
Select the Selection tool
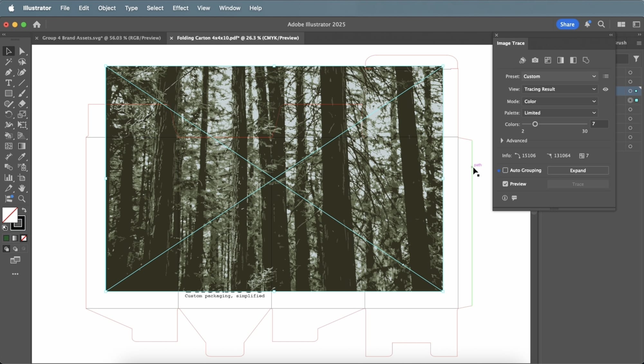tap(9, 51)
